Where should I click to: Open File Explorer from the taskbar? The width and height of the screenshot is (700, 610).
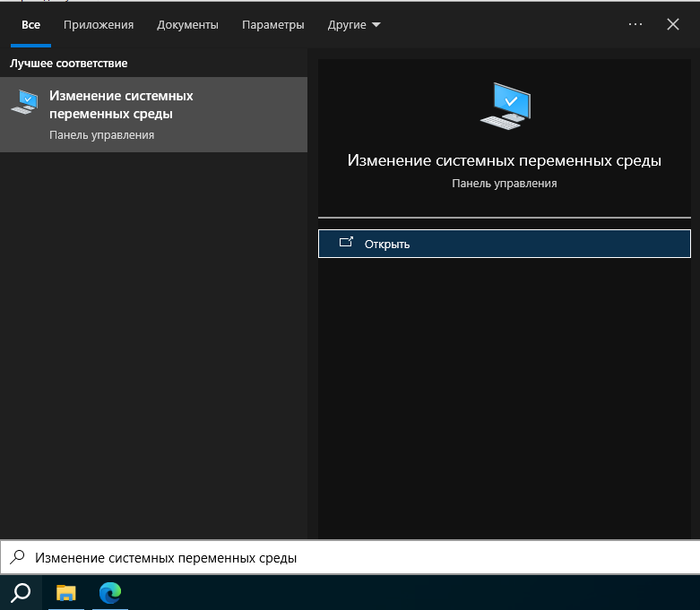coord(66,592)
